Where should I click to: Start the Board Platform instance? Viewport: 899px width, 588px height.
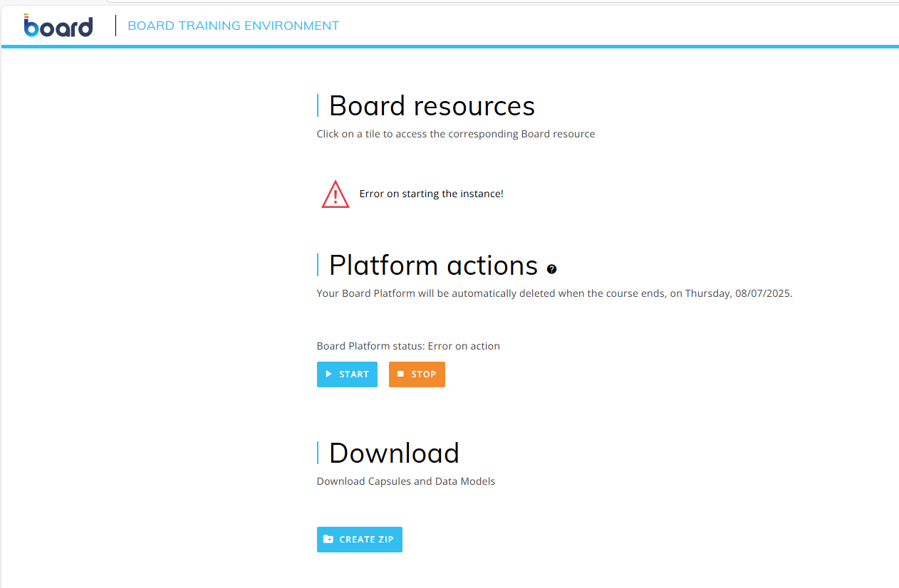pos(347,374)
